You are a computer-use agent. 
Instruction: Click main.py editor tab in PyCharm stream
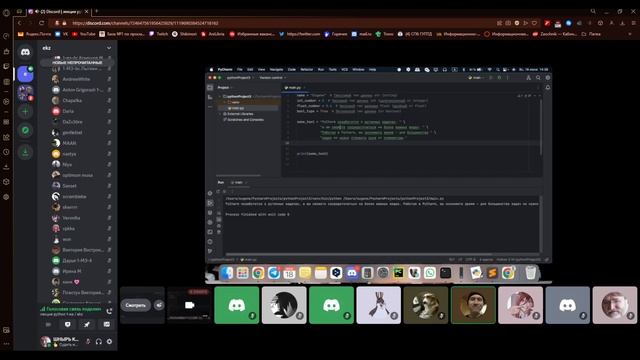[x=294, y=87]
